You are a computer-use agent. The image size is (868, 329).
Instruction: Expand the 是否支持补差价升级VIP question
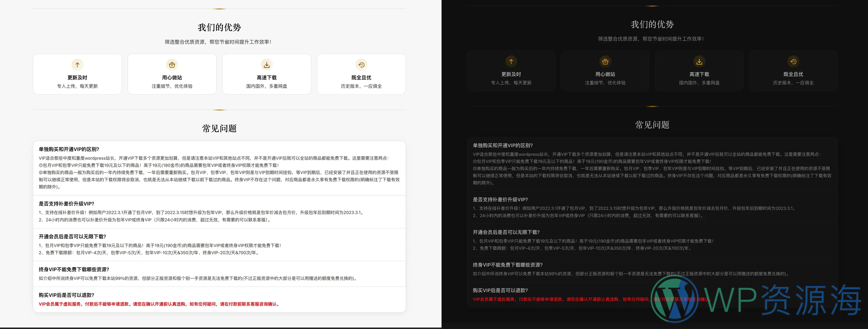pos(66,204)
